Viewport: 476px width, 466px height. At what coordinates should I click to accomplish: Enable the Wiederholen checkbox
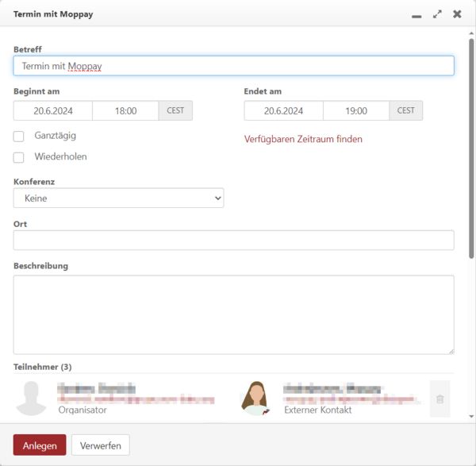click(18, 157)
